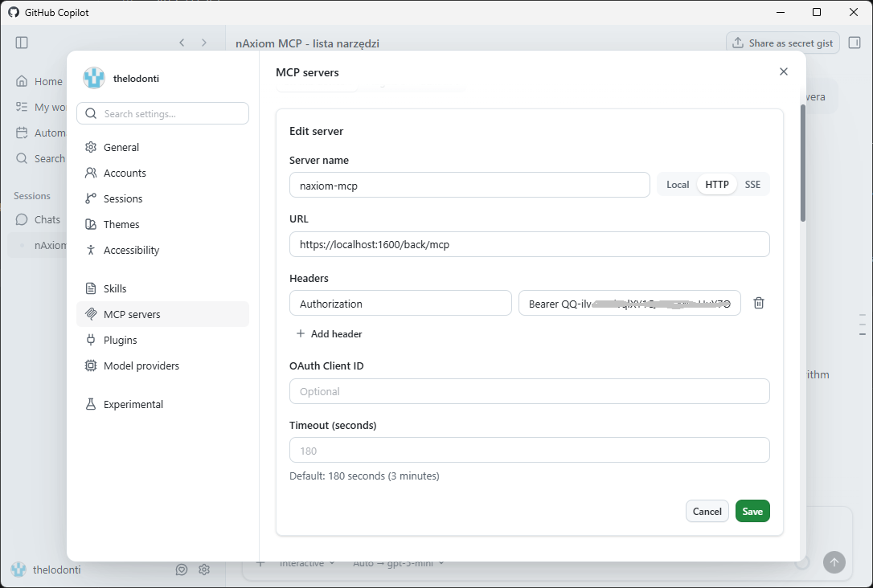Screen dimensions: 873x588
Task: Edit the URL field
Action: click(530, 244)
